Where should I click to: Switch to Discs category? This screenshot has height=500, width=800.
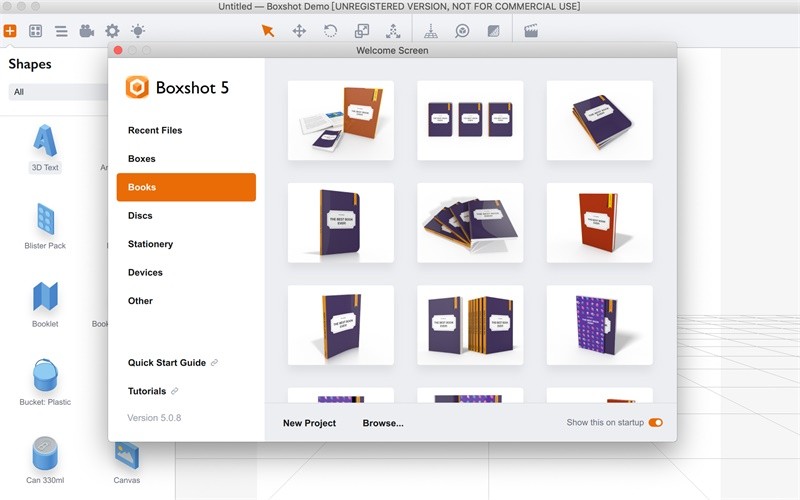point(140,215)
